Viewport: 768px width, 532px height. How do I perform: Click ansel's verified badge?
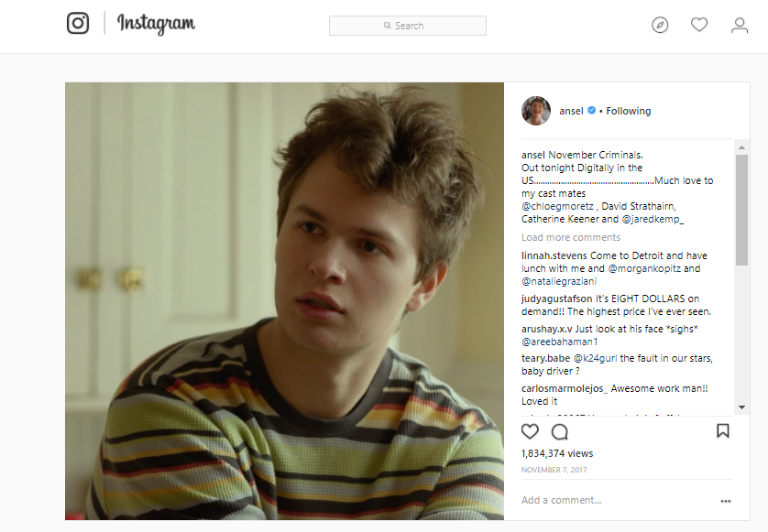(x=591, y=110)
